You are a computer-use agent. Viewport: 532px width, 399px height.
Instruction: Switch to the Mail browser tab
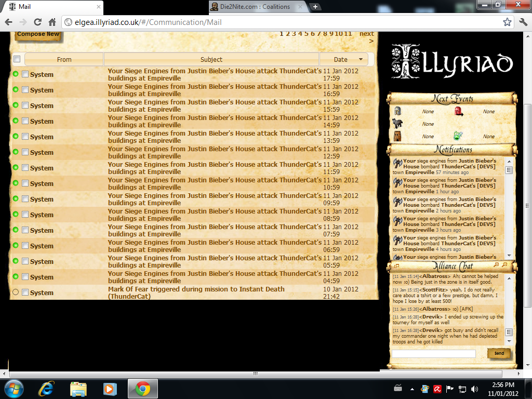point(52,7)
